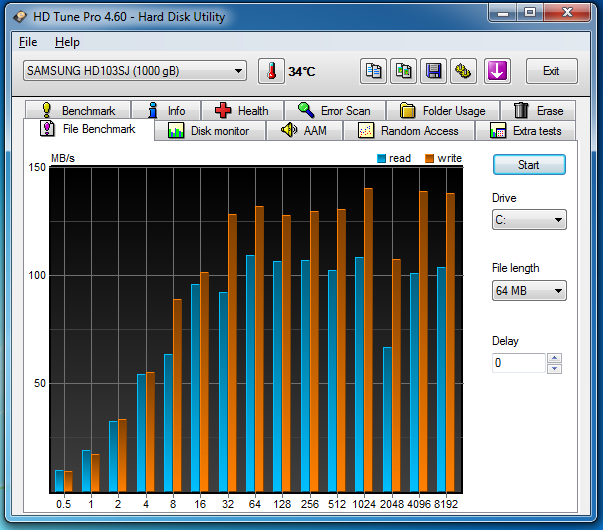Exit the HD Tune application
This screenshot has width=603, height=530.
tap(551, 71)
